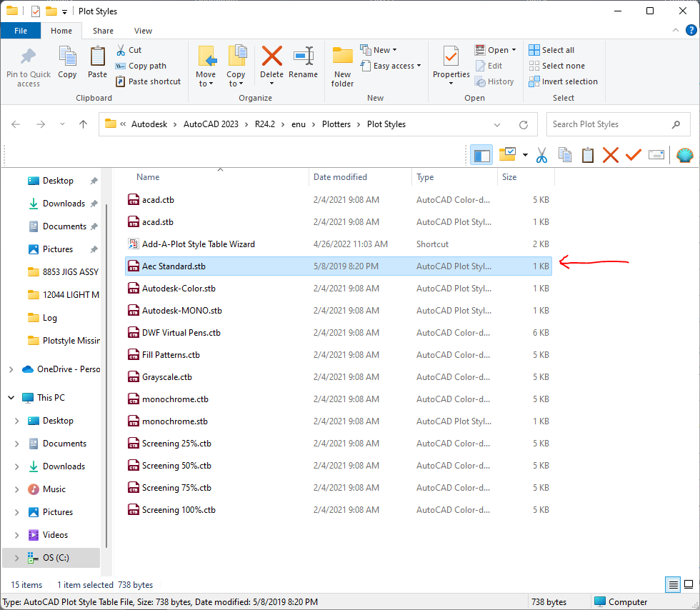This screenshot has height=610, width=700.
Task: Switch to details view using the status bar icon
Action: click(672, 584)
